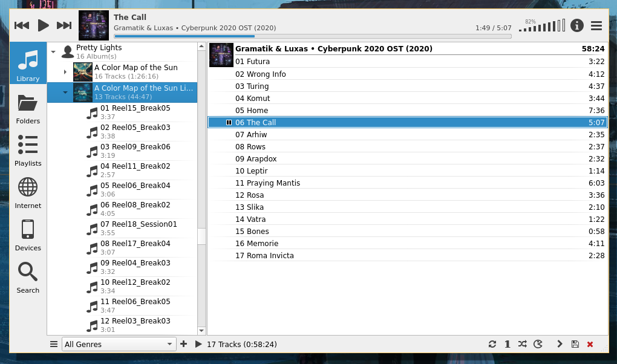The width and height of the screenshot is (617, 364).
Task: Open the library panel menu at bottom left
Action: click(x=54, y=344)
